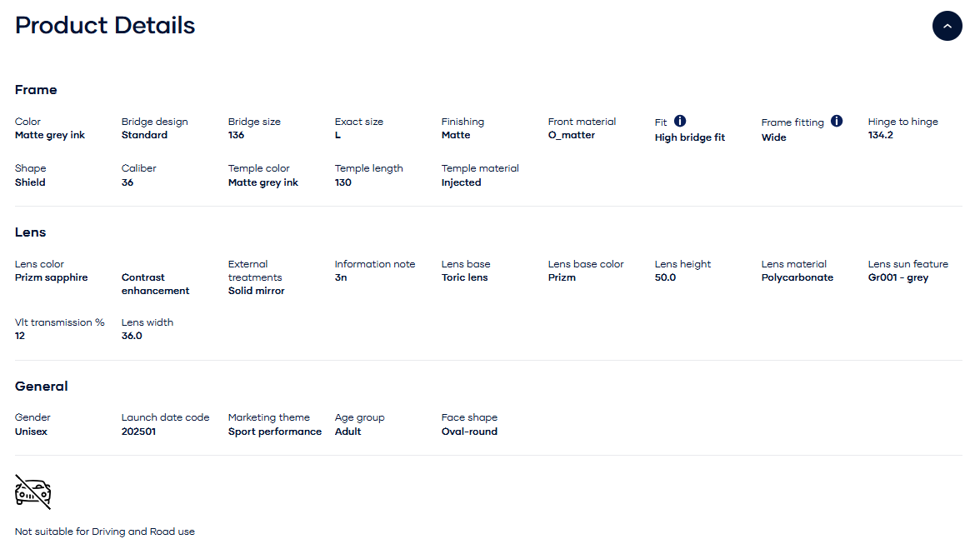Click the 'Oval-round' face shape value
980x549 pixels.
click(469, 432)
